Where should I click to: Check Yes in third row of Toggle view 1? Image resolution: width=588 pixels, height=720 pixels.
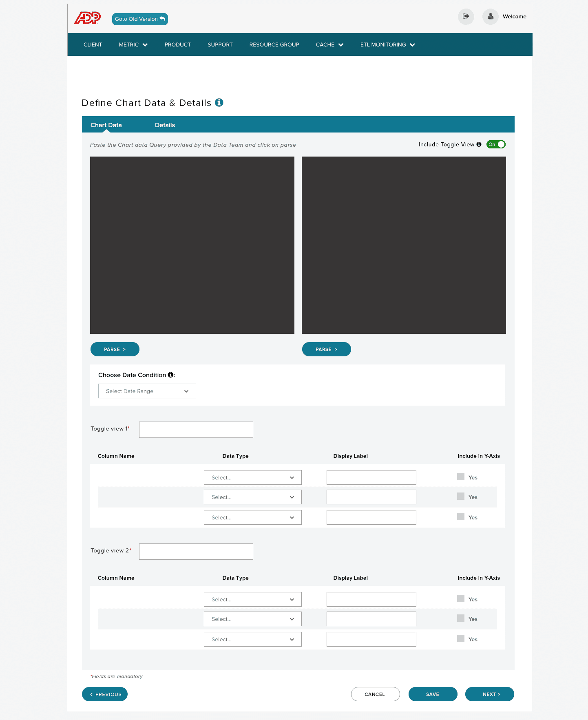click(461, 517)
